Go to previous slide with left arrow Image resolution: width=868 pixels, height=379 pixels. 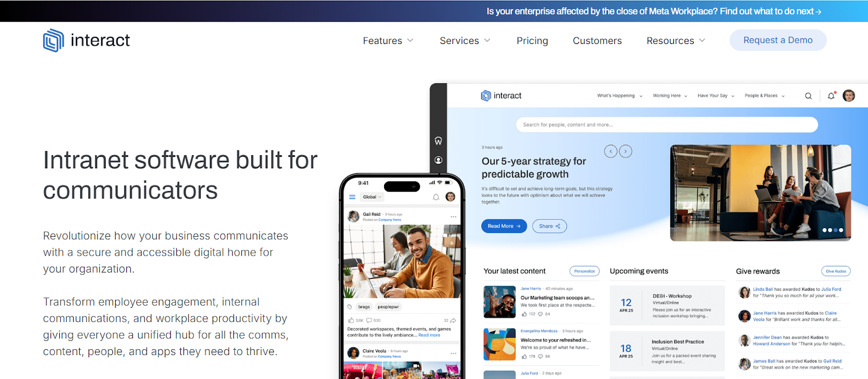coord(611,151)
